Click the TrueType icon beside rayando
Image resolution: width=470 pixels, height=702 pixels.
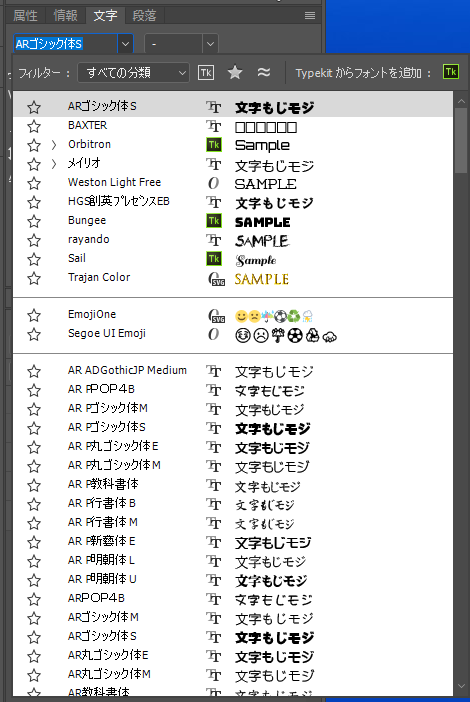[x=214, y=240]
